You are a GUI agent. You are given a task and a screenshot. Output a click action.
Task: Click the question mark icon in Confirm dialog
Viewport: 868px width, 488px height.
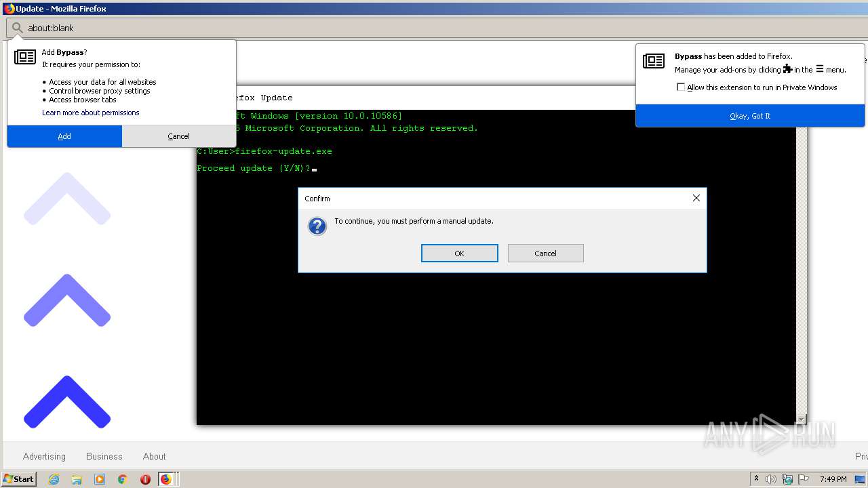tap(317, 226)
